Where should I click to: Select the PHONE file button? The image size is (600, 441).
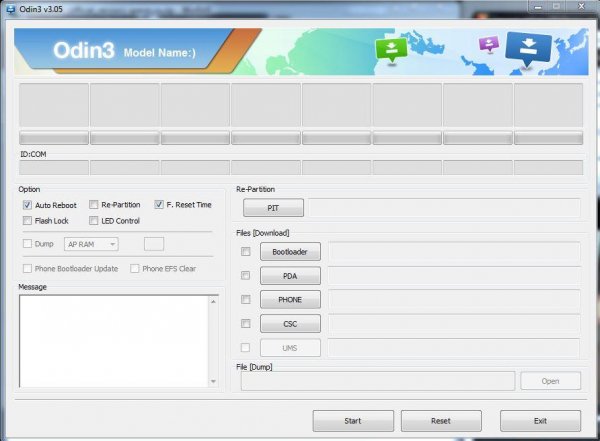290,299
